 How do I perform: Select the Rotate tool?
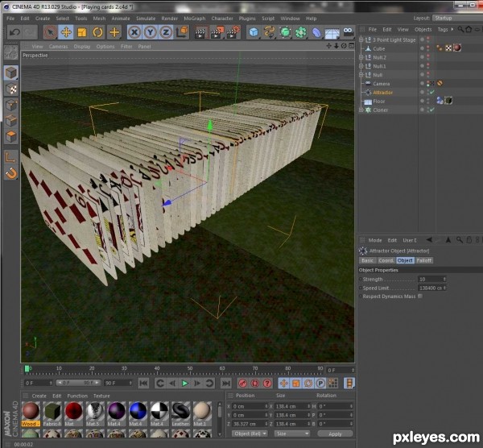98,32
